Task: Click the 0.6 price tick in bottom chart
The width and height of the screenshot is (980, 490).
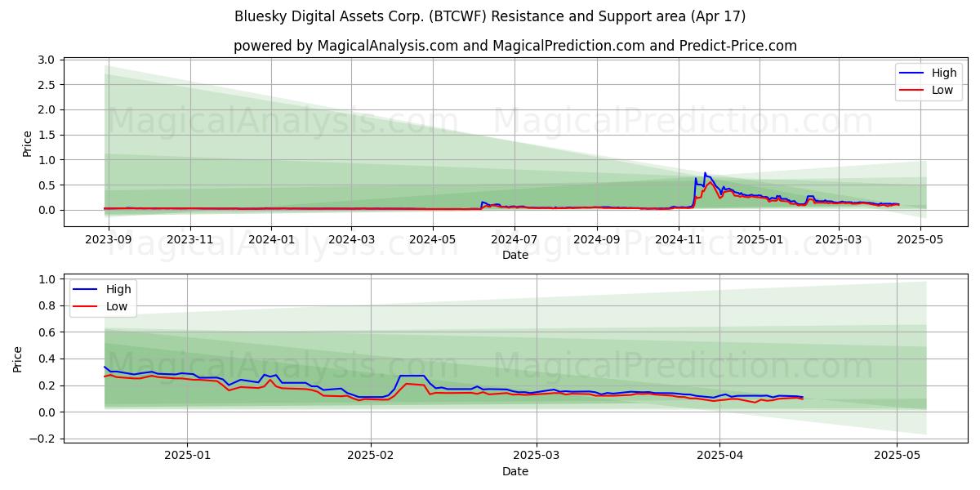Action: point(47,332)
